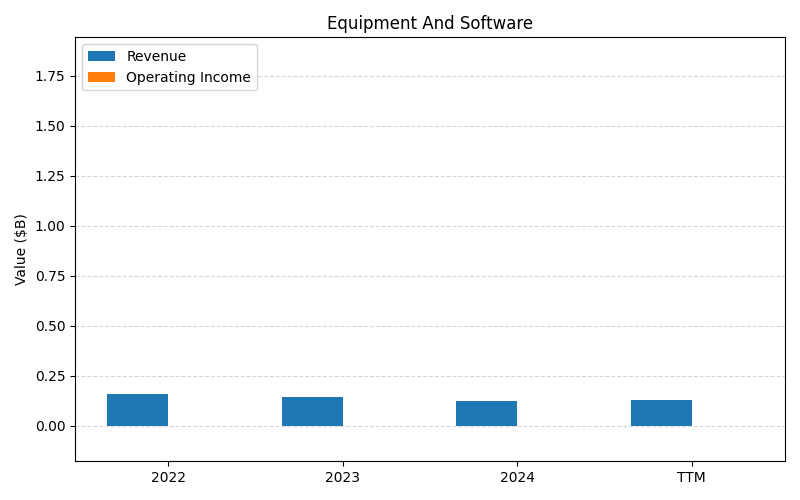800x500 pixels.
Task: Click the '0.25' y-axis tick label
Action: (50, 377)
